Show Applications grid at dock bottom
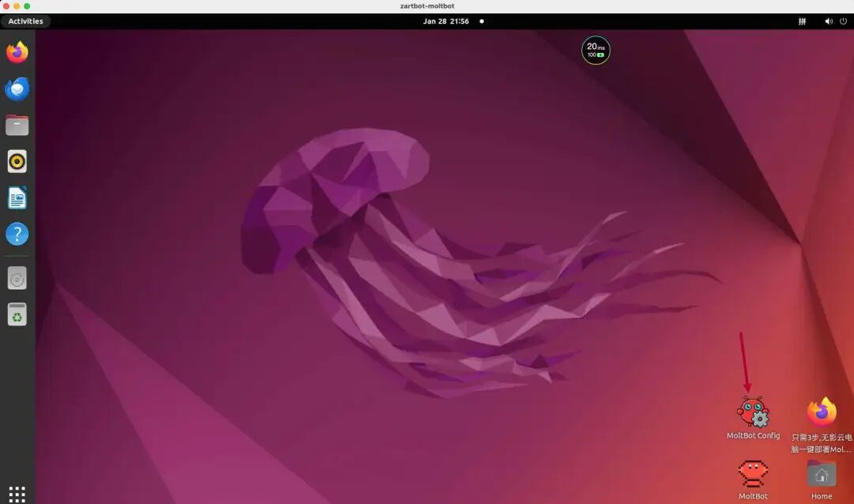The width and height of the screenshot is (854, 504). [17, 494]
